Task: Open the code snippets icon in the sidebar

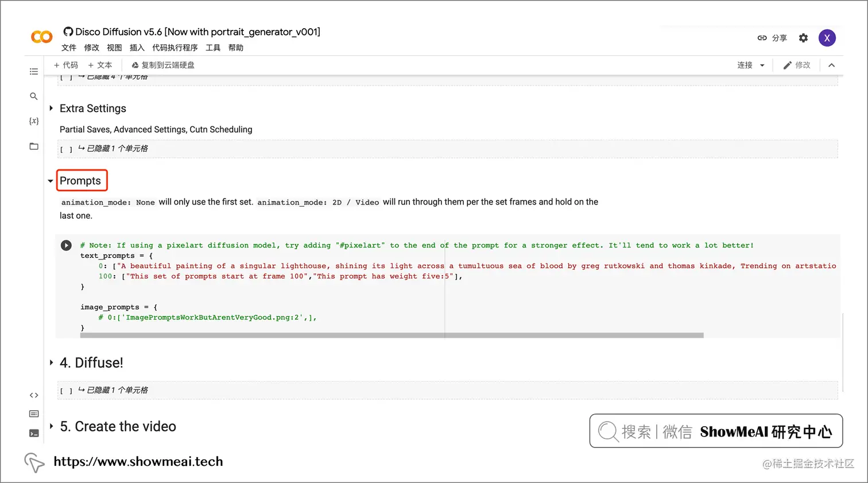Action: pyautogui.click(x=34, y=395)
